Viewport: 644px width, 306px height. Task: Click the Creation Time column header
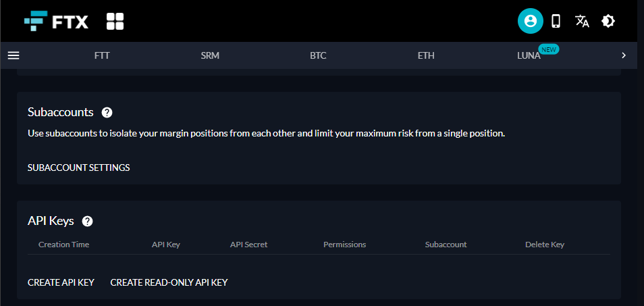pyautogui.click(x=63, y=245)
